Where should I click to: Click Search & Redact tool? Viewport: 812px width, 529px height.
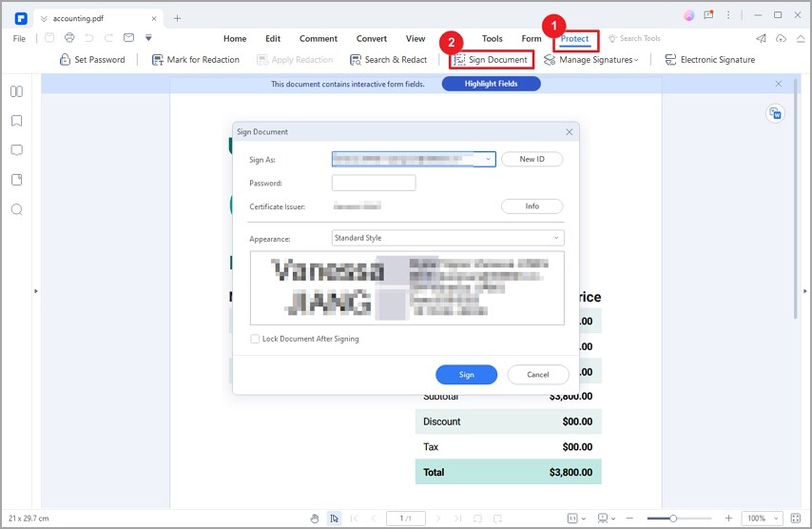(x=388, y=60)
